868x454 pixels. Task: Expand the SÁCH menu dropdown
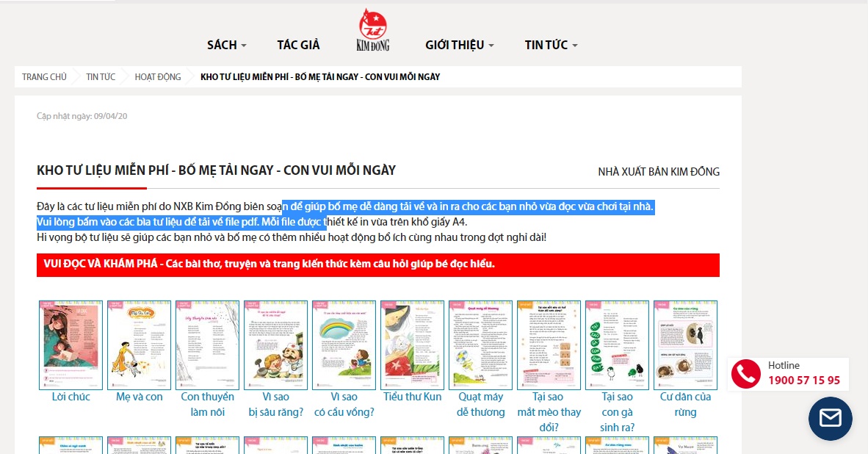pyautogui.click(x=226, y=45)
